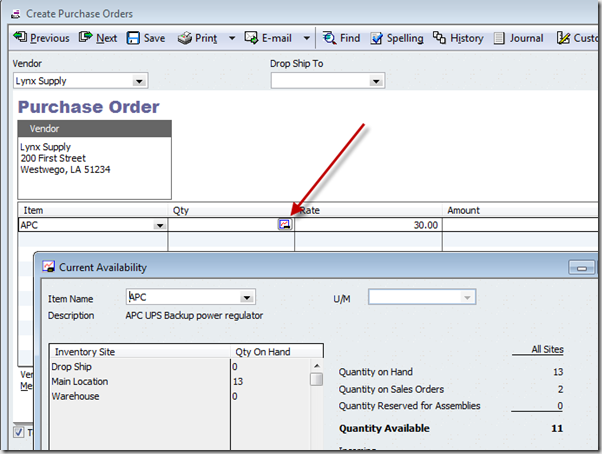The width and height of the screenshot is (602, 454).
Task: Click the Journal page icon
Action: pos(499,38)
